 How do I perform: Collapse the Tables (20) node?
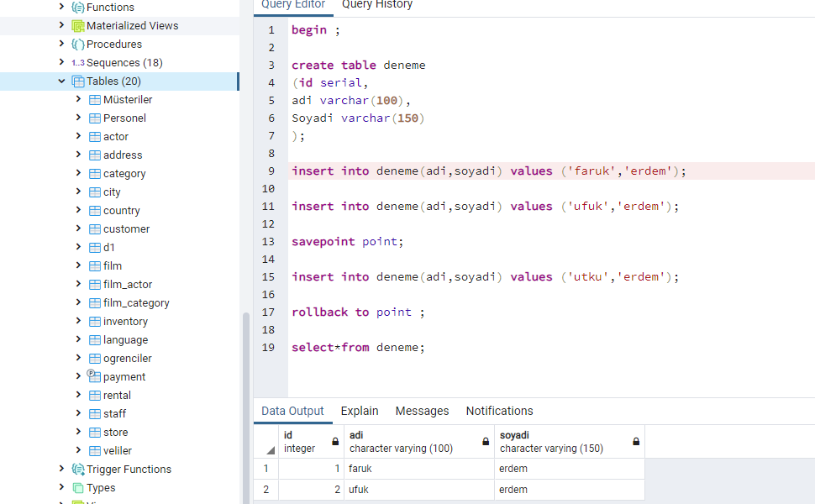click(61, 81)
